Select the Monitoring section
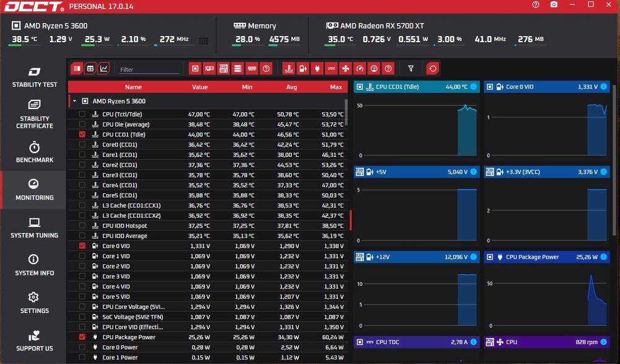This screenshot has height=364, width=620. 34,190
